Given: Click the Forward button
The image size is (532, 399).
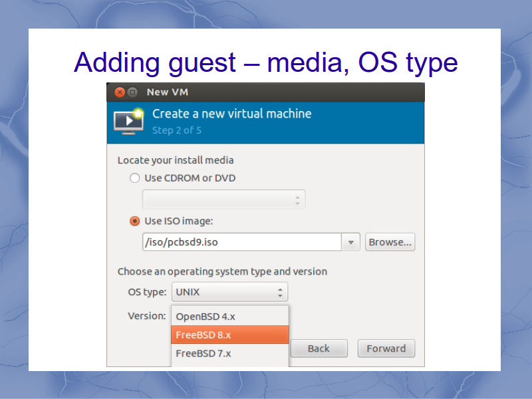Looking at the screenshot, I should click(x=386, y=348).
